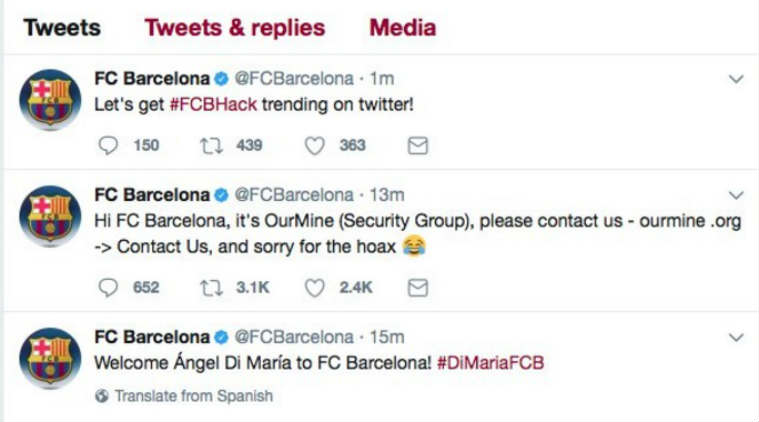Switch to the Tweets & replies tab
759x422 pixels.
tap(235, 28)
